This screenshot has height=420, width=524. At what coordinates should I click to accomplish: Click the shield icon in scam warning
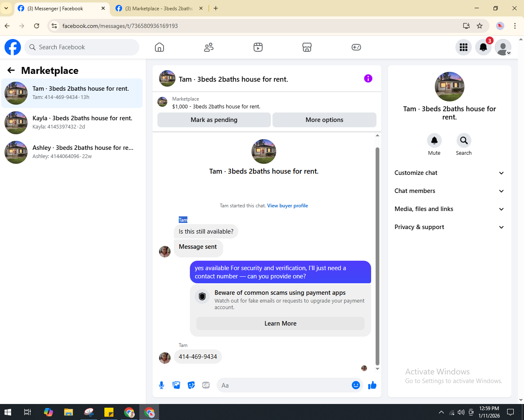pos(202,296)
